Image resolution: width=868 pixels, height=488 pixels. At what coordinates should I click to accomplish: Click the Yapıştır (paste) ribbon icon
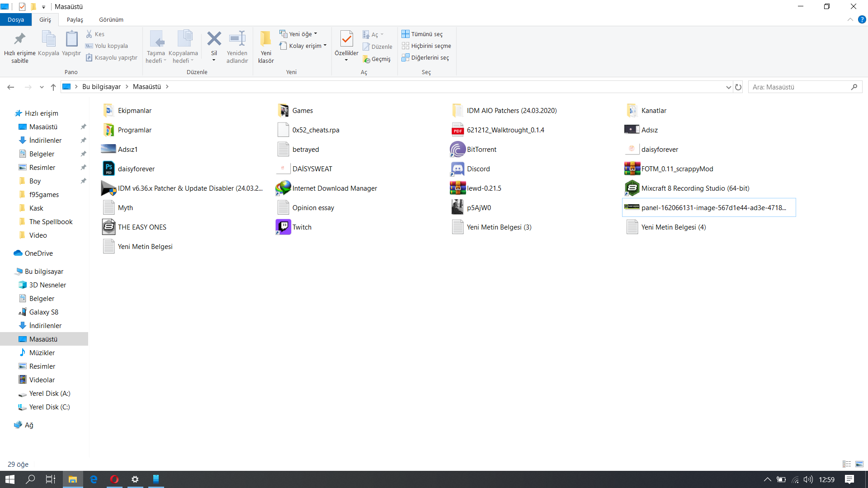pyautogui.click(x=71, y=39)
